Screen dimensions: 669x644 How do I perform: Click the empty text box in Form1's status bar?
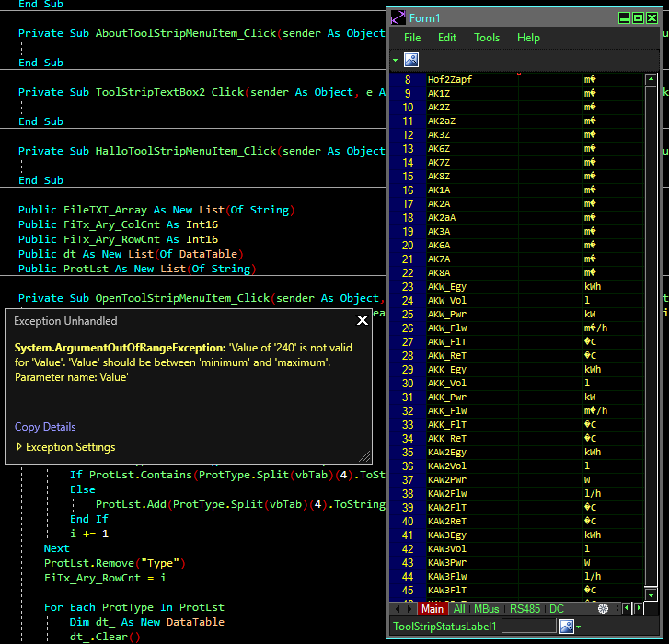pos(529,627)
